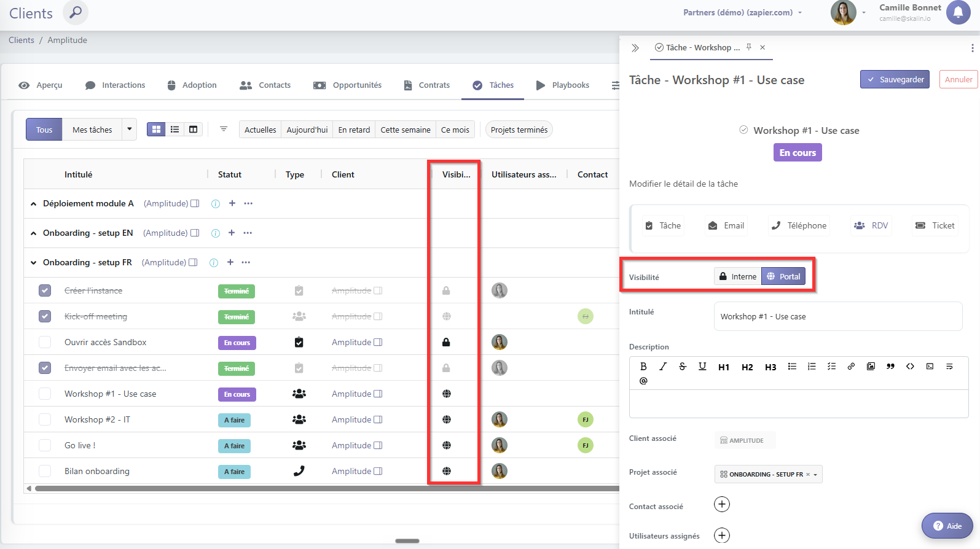Uncheck the Créer l'instance task checkbox

coord(45,290)
